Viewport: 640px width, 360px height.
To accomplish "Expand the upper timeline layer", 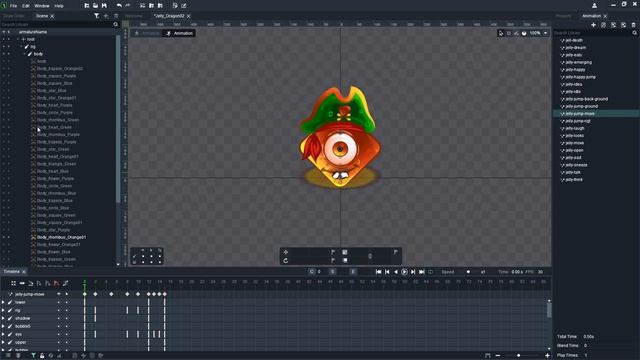I will pyautogui.click(x=3, y=342).
